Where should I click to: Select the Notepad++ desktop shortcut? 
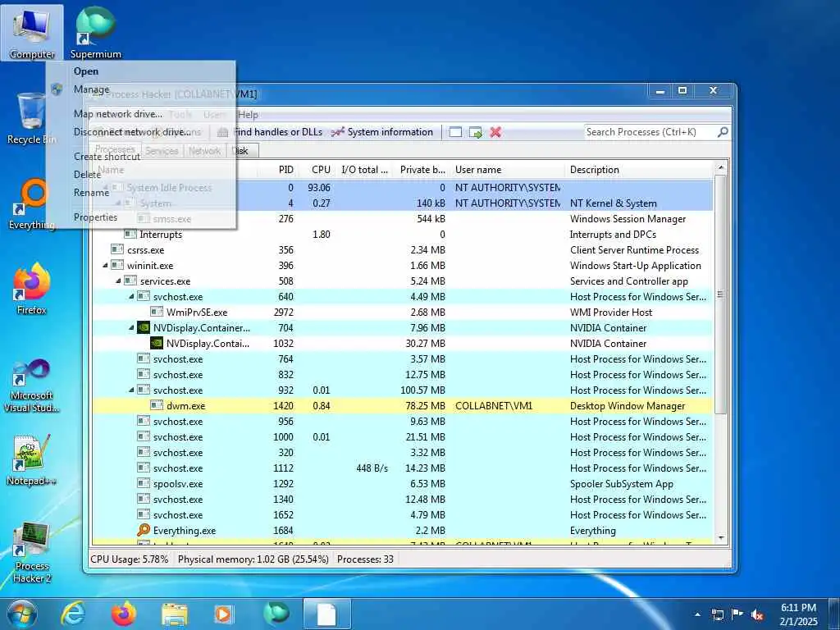(32, 459)
